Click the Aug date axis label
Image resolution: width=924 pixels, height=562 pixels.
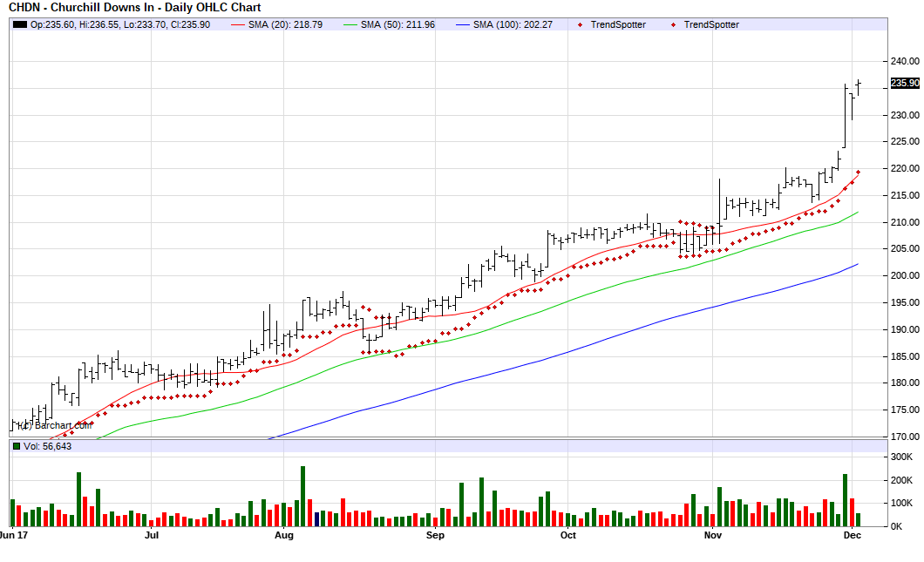(x=284, y=536)
